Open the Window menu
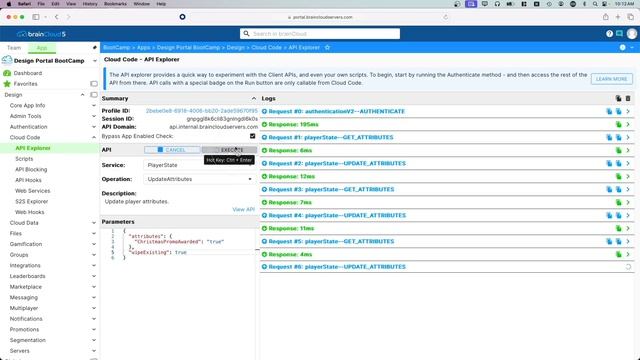 coord(142,4)
